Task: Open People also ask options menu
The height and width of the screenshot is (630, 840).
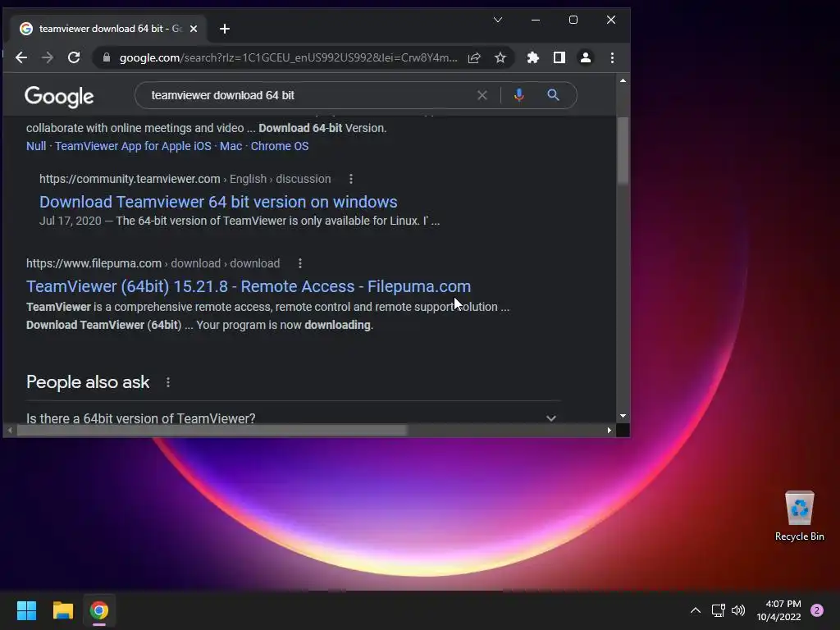Action: click(x=168, y=382)
